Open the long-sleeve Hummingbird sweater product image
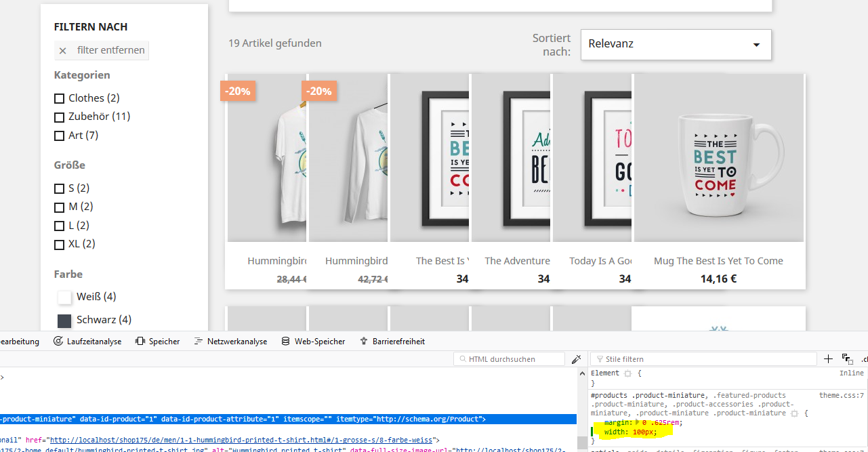The height and width of the screenshot is (452, 868). [x=349, y=158]
